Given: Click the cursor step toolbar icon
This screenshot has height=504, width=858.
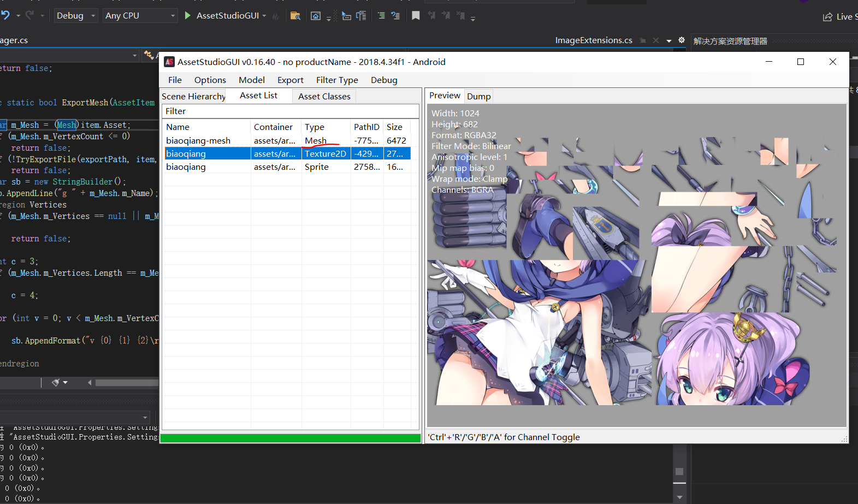Looking at the screenshot, I should coord(346,16).
